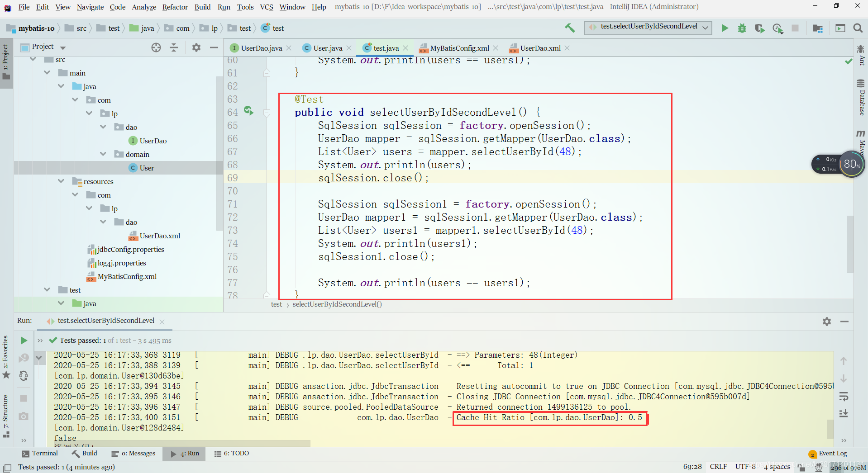
Task: Click run test gutter icon at line 64
Action: click(x=248, y=110)
